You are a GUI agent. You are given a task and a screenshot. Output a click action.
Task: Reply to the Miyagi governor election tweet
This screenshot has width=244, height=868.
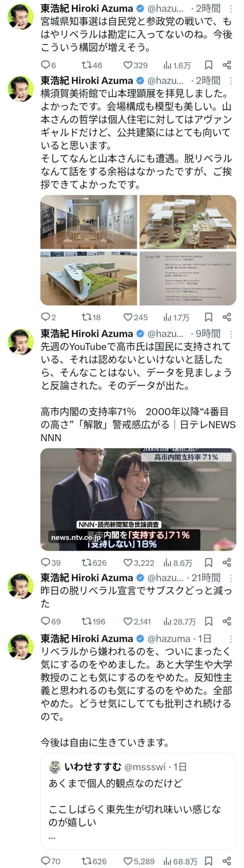tap(48, 65)
